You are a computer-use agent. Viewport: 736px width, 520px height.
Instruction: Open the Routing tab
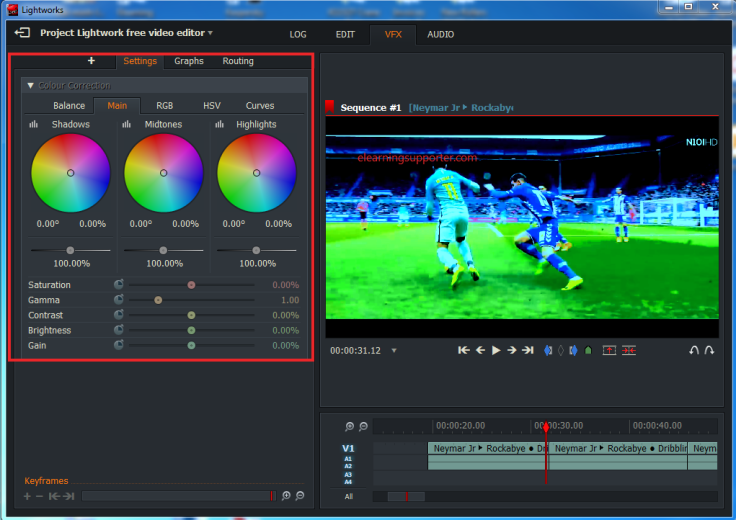coord(238,61)
